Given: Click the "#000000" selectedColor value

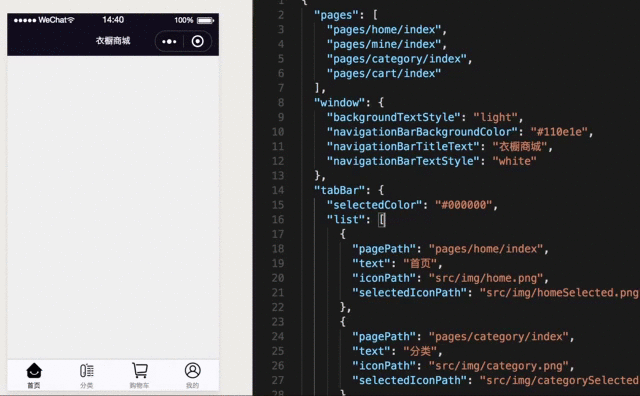Looking at the screenshot, I should (464, 205).
